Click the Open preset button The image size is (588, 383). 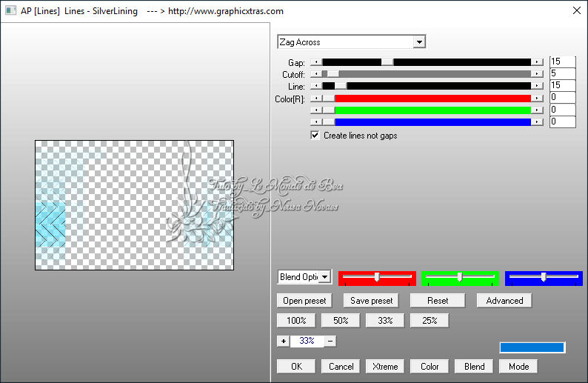pyautogui.click(x=304, y=301)
